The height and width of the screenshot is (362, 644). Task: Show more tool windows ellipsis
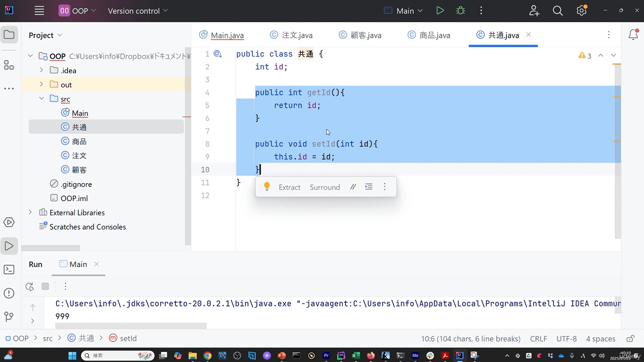click(9, 88)
